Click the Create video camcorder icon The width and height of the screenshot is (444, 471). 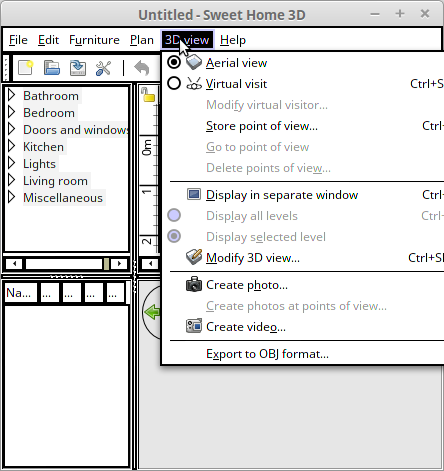click(x=194, y=326)
